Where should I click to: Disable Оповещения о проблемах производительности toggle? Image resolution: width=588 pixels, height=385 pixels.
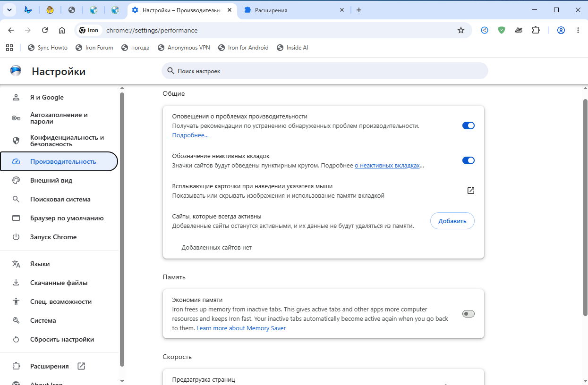(468, 126)
